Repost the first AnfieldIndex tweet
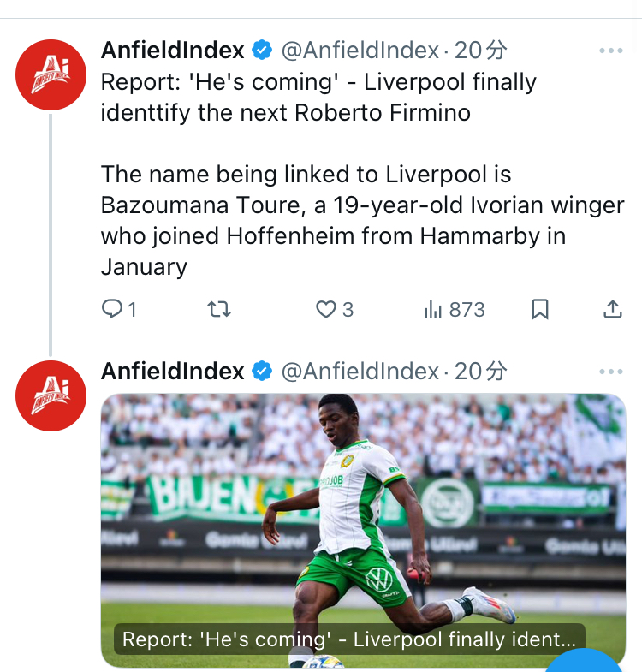This screenshot has width=642, height=672. click(x=220, y=309)
